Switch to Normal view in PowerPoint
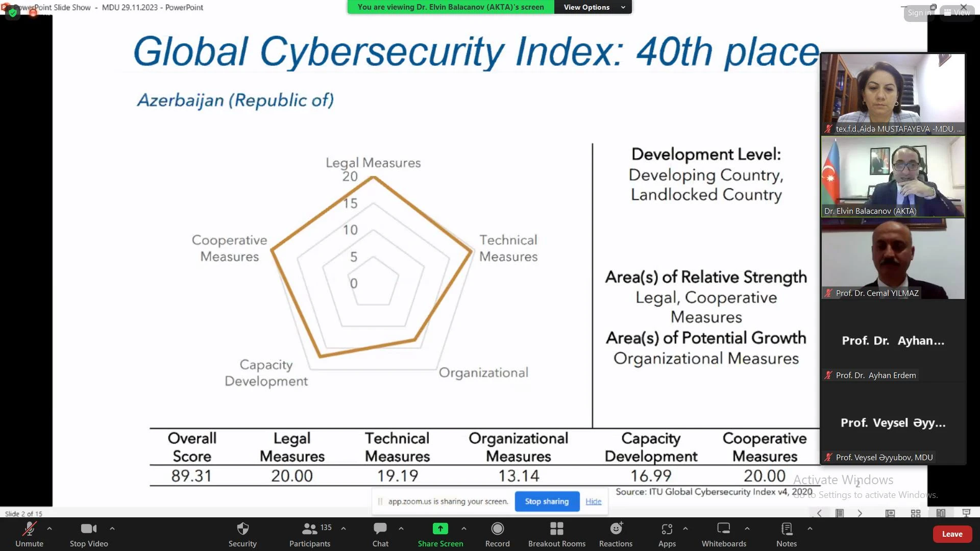Viewport: 980px width, 551px height. tap(890, 513)
